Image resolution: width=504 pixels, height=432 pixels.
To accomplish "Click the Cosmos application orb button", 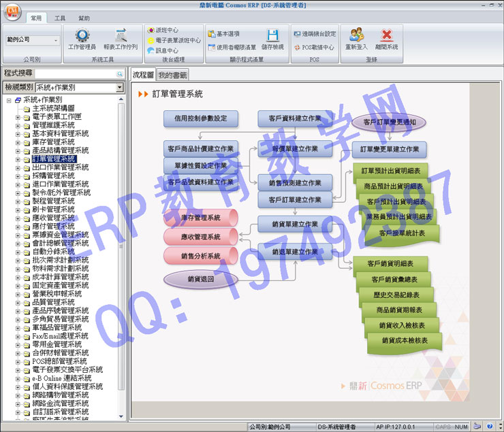I will click(12, 12).
